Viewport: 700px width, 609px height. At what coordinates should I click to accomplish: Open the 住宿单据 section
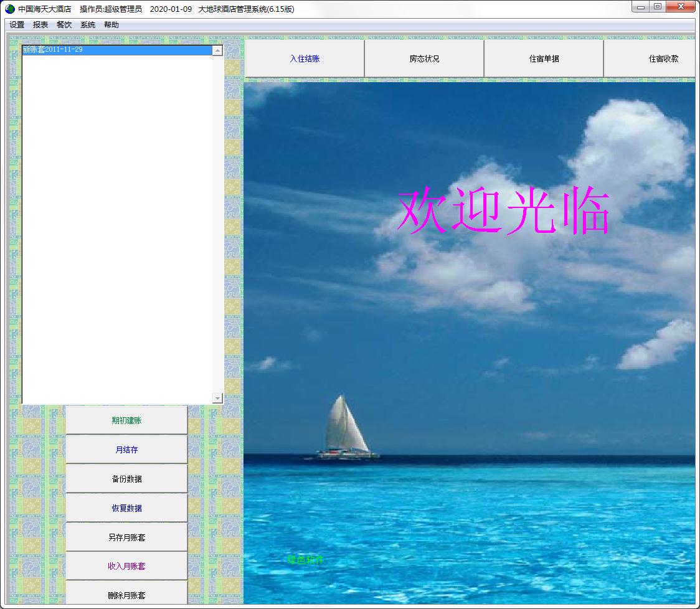click(544, 59)
